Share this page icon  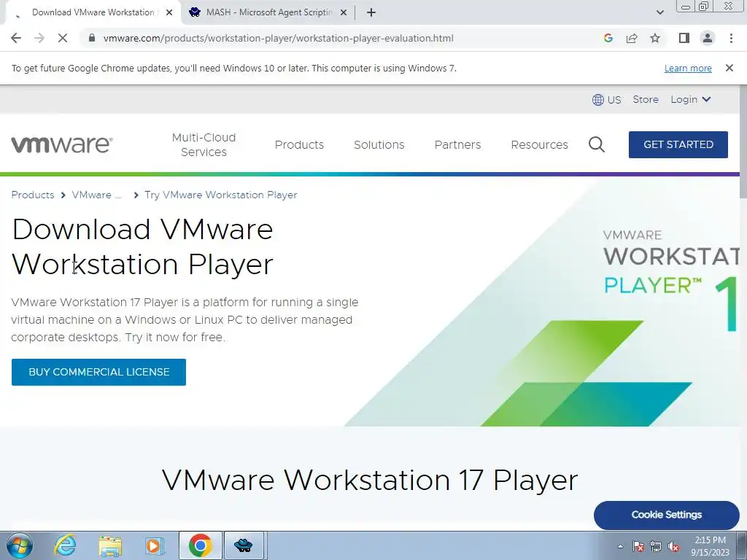[632, 38]
